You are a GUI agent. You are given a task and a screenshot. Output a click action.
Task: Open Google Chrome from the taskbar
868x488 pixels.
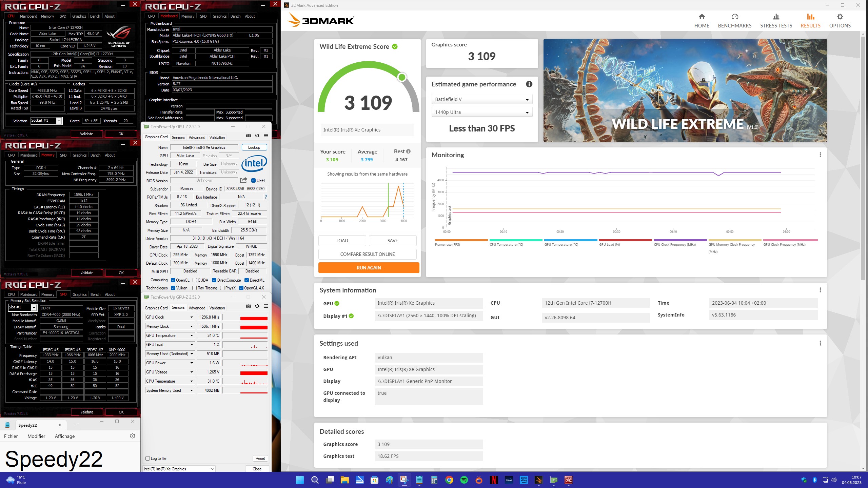coord(449,480)
